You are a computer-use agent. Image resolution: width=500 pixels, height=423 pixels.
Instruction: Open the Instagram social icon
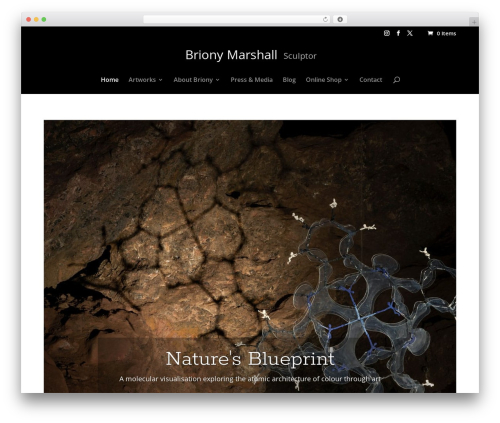click(387, 33)
